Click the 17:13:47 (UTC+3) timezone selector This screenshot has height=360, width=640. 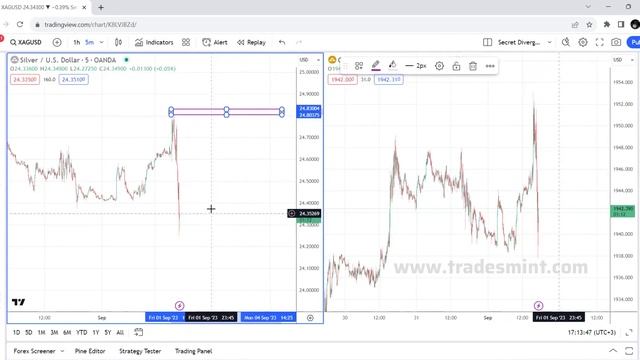pyautogui.click(x=591, y=333)
